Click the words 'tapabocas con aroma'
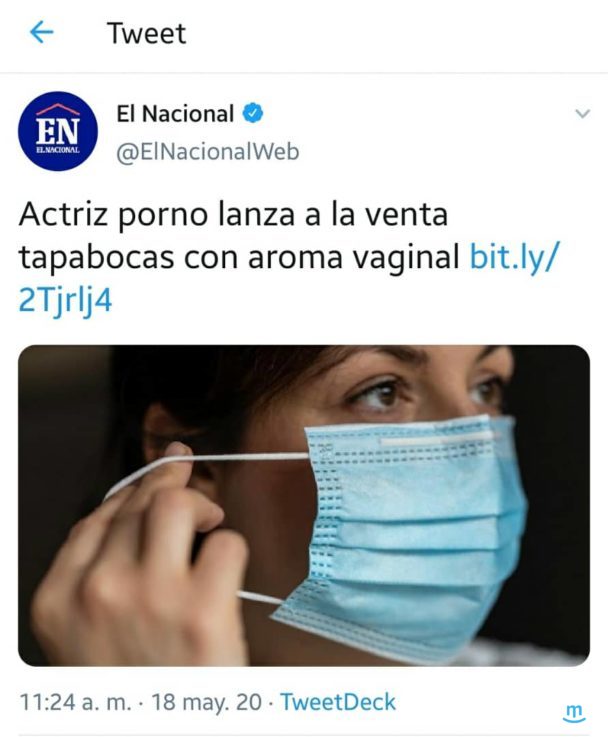Screen dimensions: 608x737 (x=181, y=258)
